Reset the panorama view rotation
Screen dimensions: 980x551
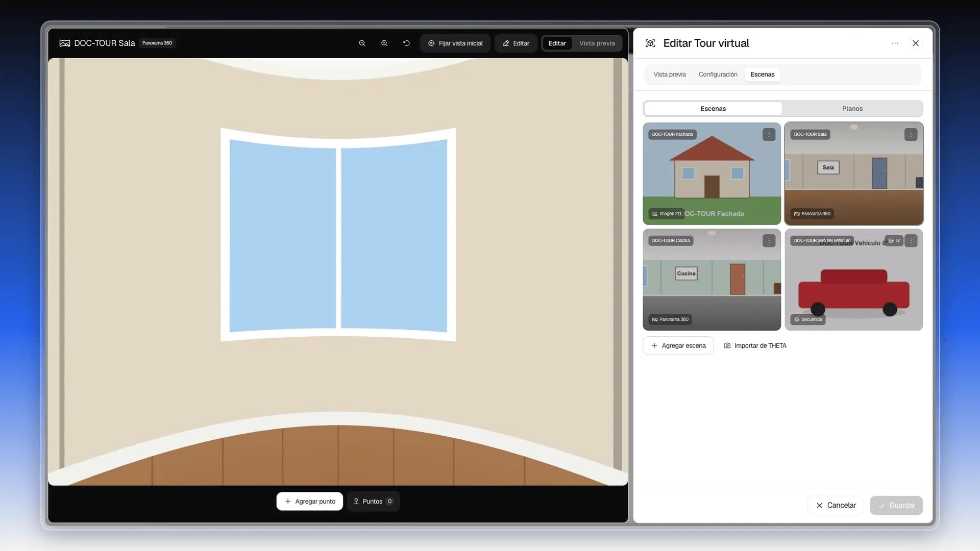(x=406, y=43)
